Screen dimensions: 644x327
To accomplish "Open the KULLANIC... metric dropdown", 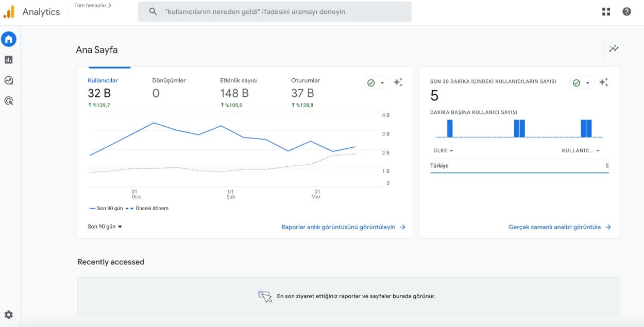I will 581,151.
